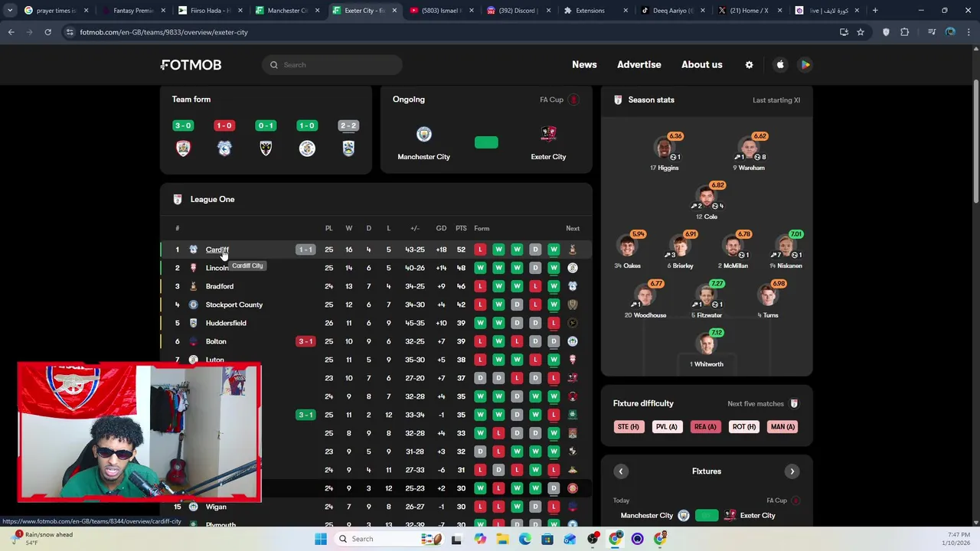This screenshot has height=551, width=980.
Task: Open OBS Studio from the taskbar
Action: 593,539
